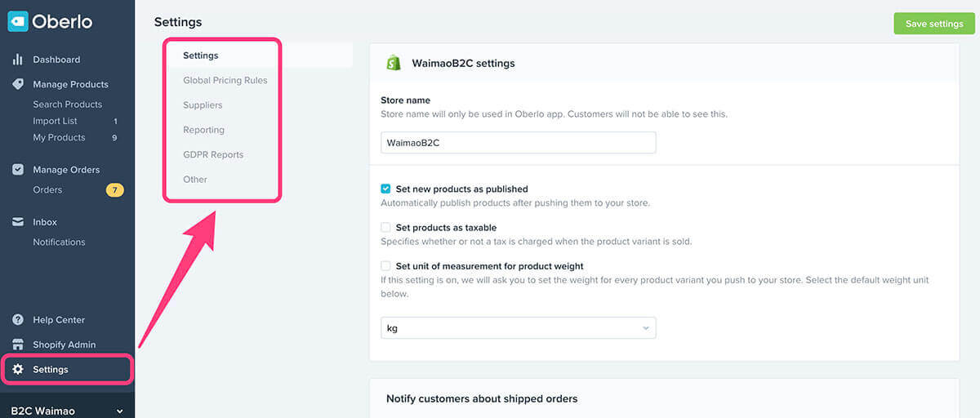Click the Oberlo logo icon

[x=18, y=21]
